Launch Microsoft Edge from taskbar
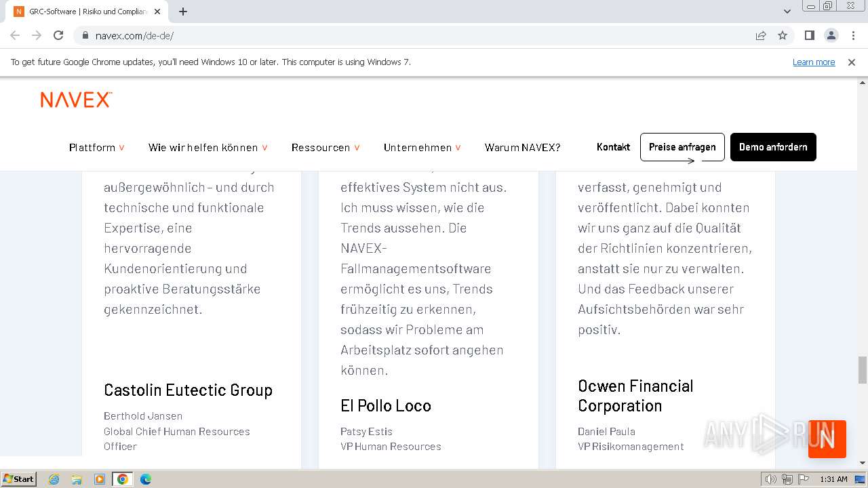The height and width of the screenshot is (488, 868). pos(146,479)
